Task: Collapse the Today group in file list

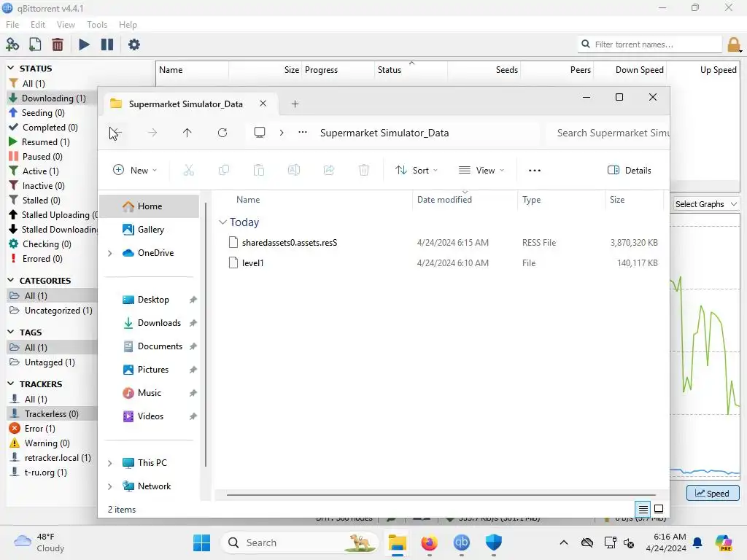Action: 222,222
